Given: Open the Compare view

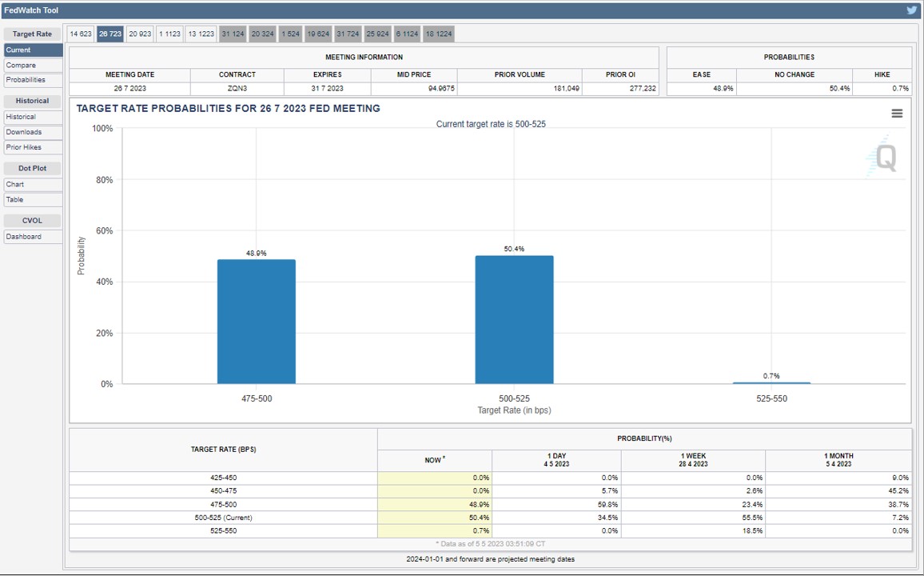Looking at the screenshot, I should (33, 66).
